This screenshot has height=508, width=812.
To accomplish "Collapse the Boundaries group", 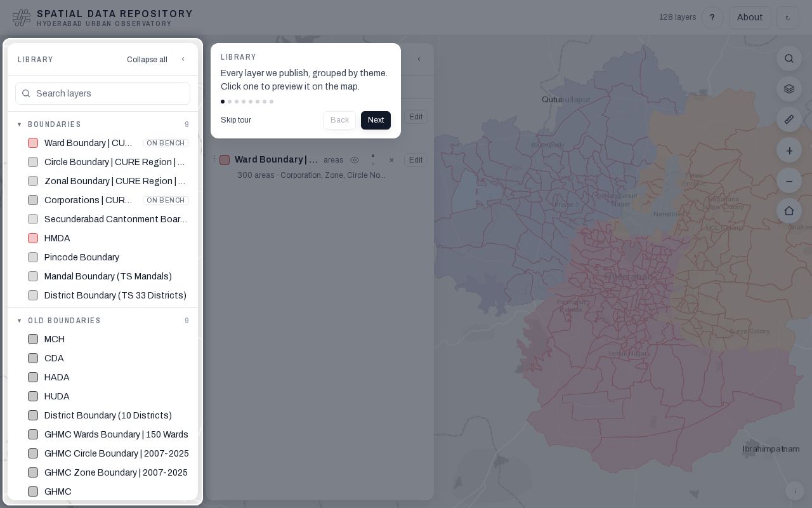I will point(103,124).
